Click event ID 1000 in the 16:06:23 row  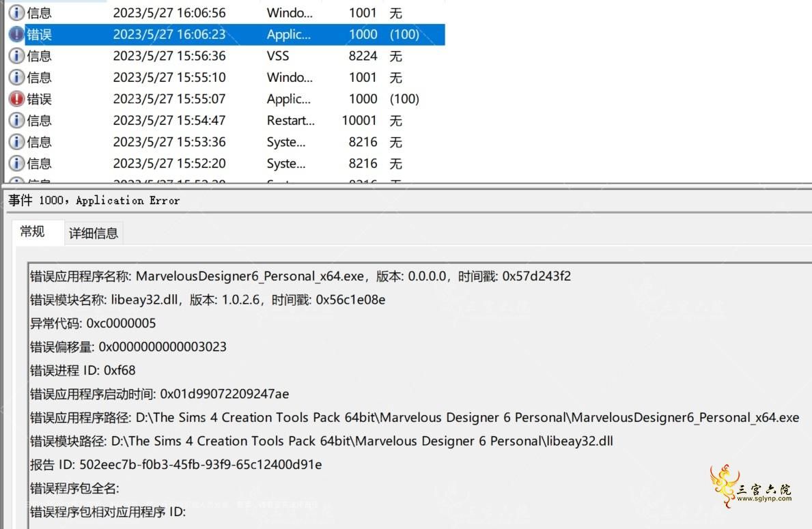[363, 34]
